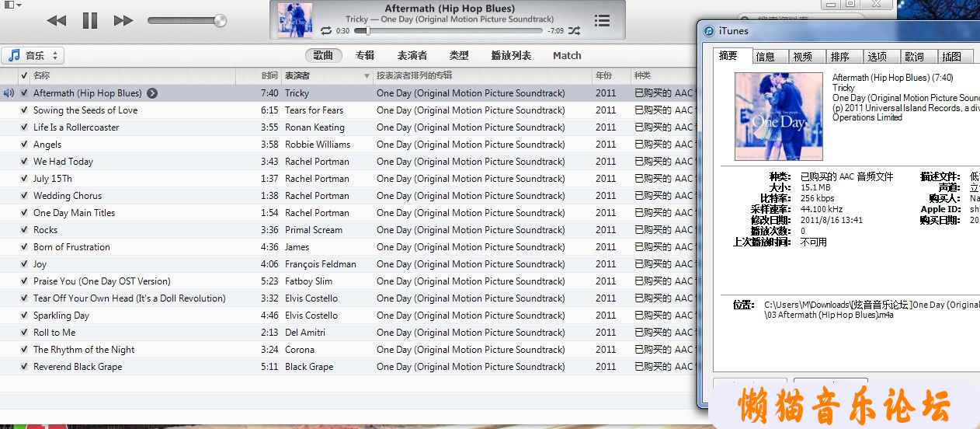Select the song One Day Main Titles

tap(74, 213)
